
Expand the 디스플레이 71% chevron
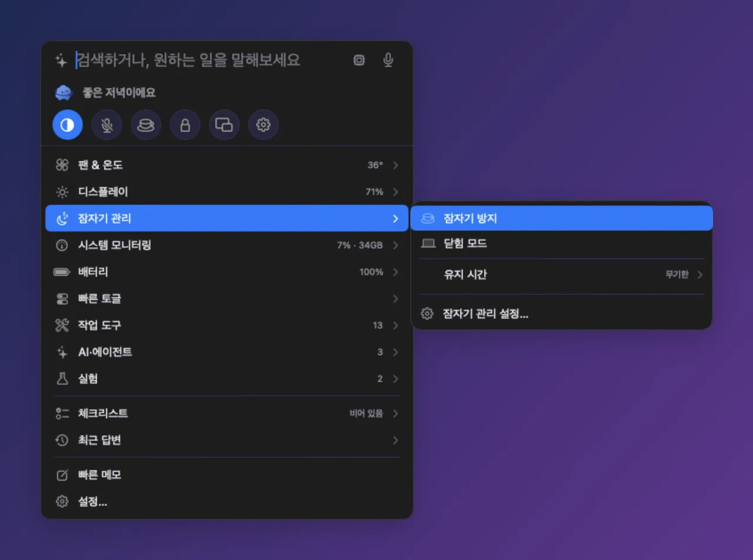pyautogui.click(x=395, y=192)
